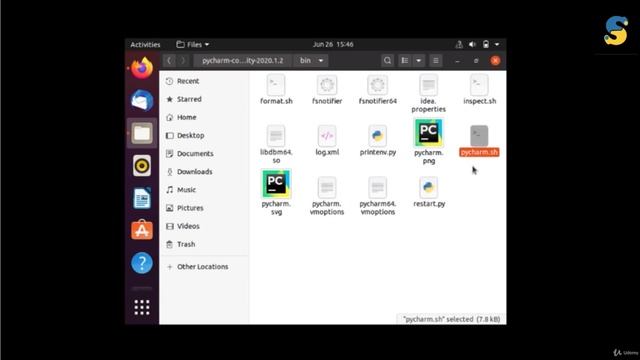This screenshot has height=360, width=640.
Task: Select the pycharm.svg image thumbnail
Action: pos(276,184)
